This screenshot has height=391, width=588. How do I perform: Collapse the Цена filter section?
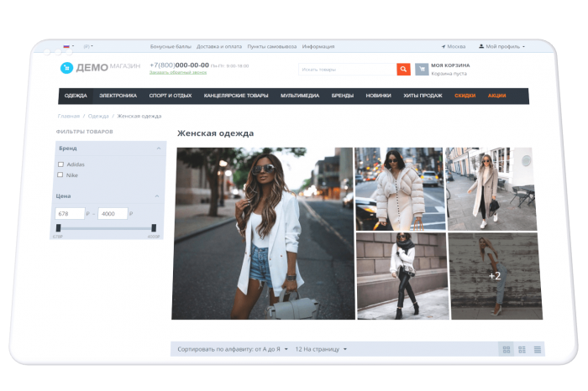[157, 195]
